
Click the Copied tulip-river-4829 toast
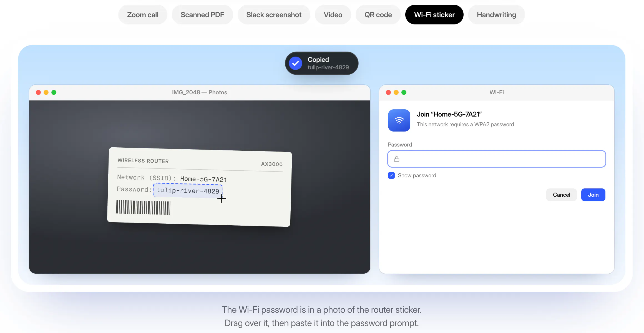click(321, 63)
